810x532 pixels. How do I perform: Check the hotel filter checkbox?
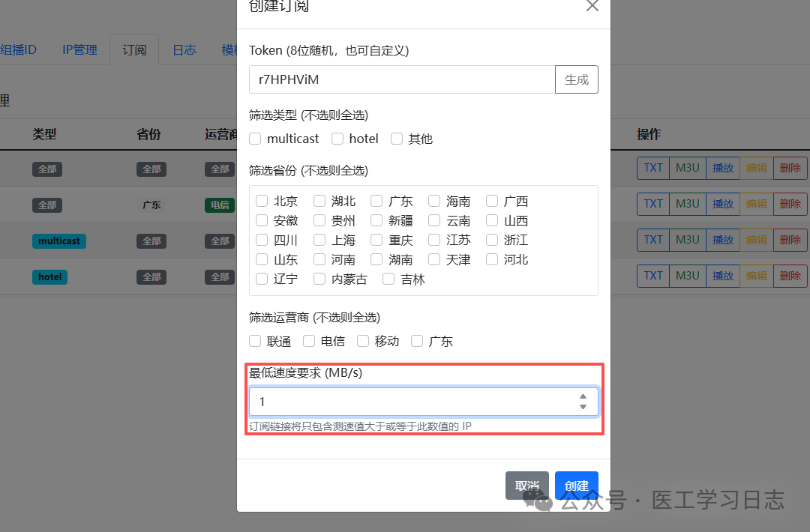(337, 139)
